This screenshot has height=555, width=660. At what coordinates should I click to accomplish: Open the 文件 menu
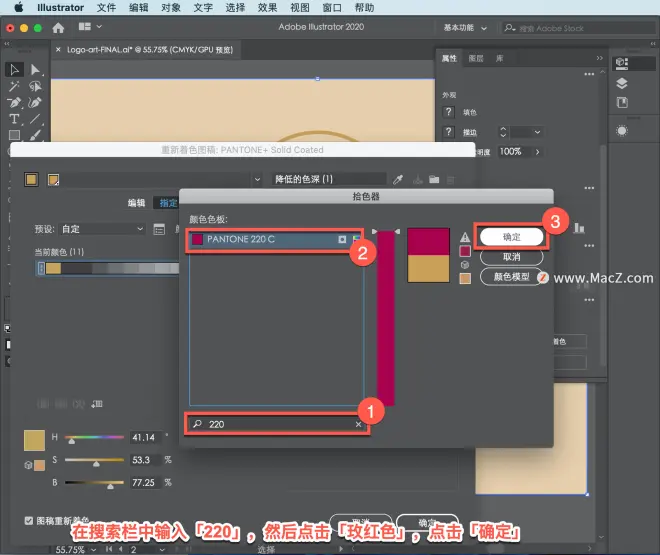[106, 8]
